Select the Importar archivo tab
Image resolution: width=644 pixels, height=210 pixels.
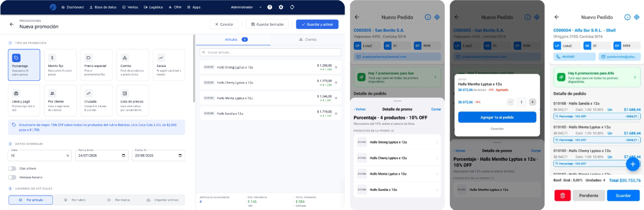coord(163,200)
